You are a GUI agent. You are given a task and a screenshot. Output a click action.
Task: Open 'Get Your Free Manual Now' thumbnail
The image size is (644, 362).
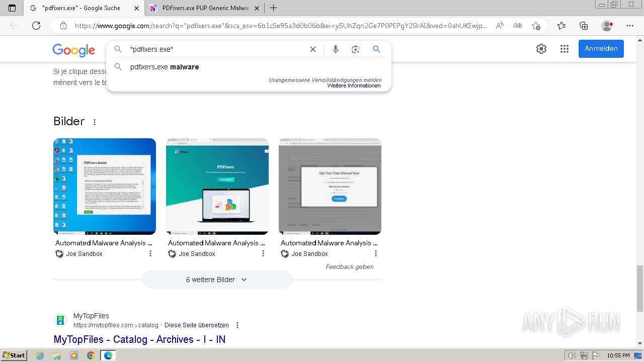pyautogui.click(x=330, y=187)
